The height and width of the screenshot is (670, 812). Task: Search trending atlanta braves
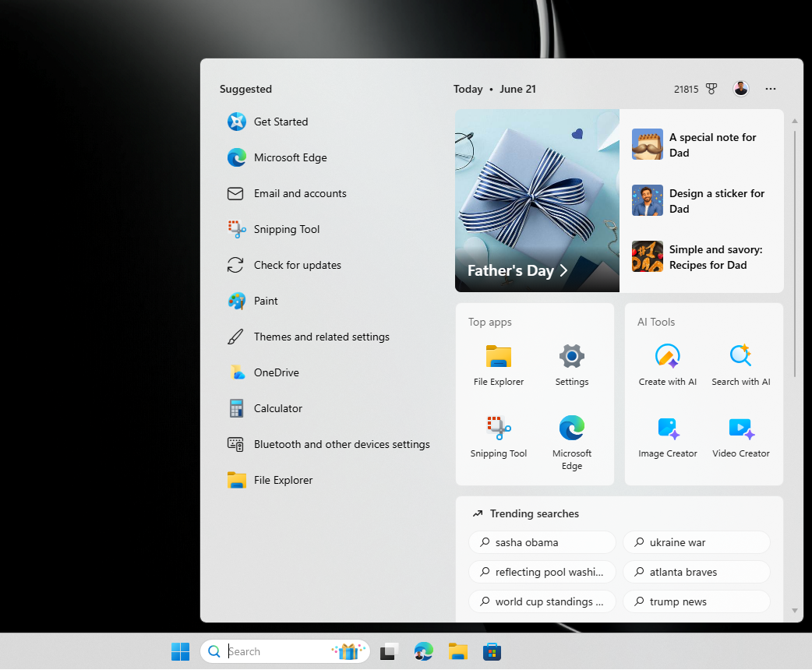coord(697,572)
